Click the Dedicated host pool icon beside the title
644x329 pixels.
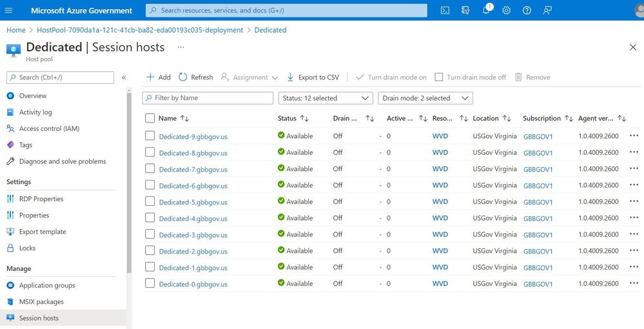point(14,50)
